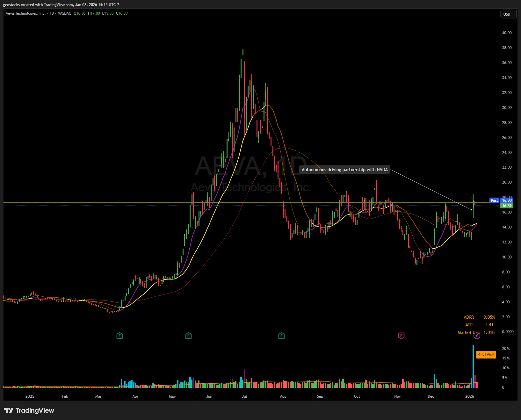Click the 24.00 price axis label
Image resolution: width=521 pixels, height=420 pixels.
pos(507,153)
